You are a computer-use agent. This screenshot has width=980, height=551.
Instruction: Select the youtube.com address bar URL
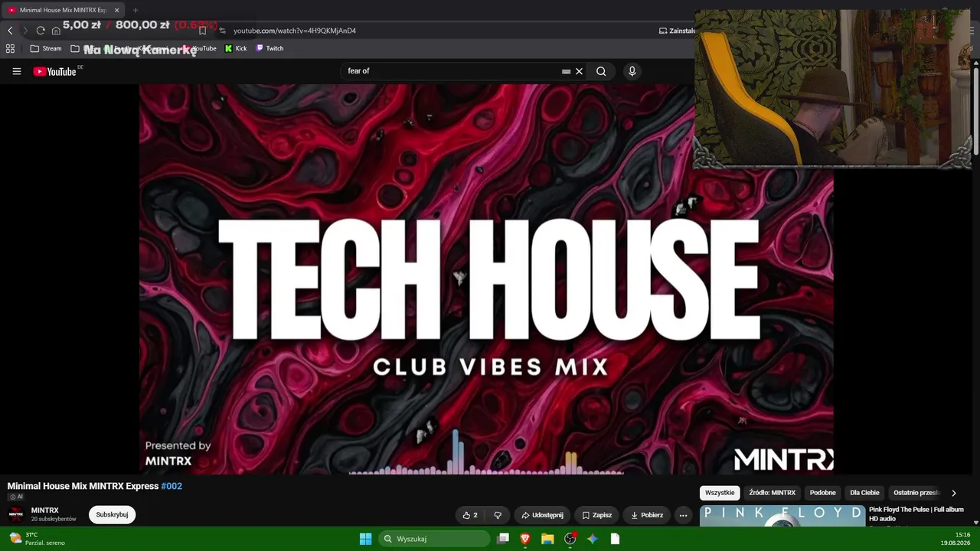tap(295, 31)
